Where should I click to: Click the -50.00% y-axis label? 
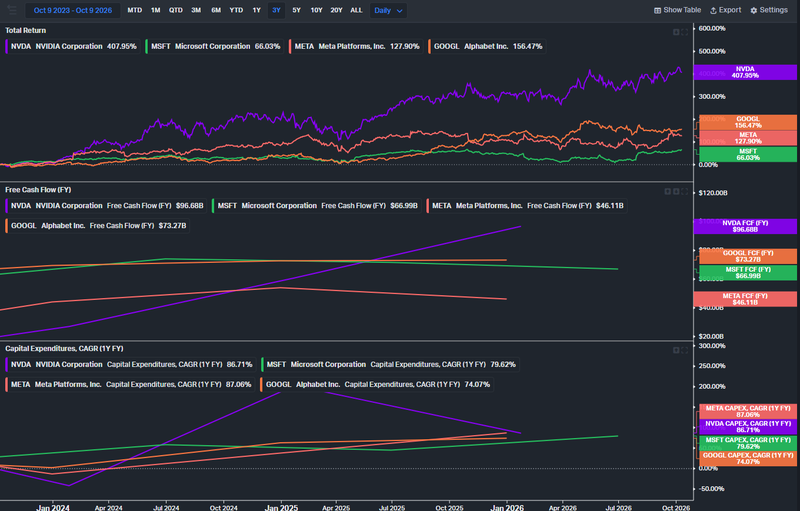pos(711,489)
